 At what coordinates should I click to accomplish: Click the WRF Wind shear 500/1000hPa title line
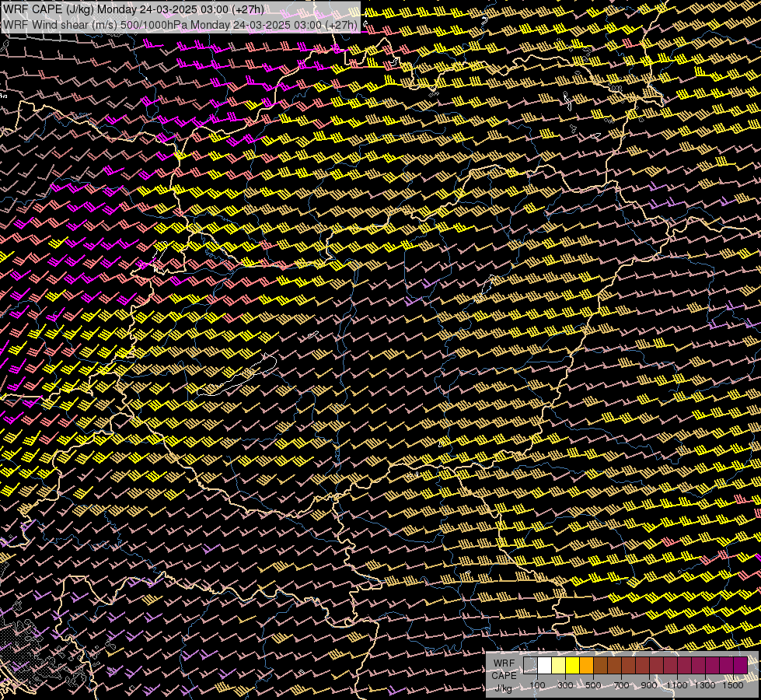click(180, 25)
